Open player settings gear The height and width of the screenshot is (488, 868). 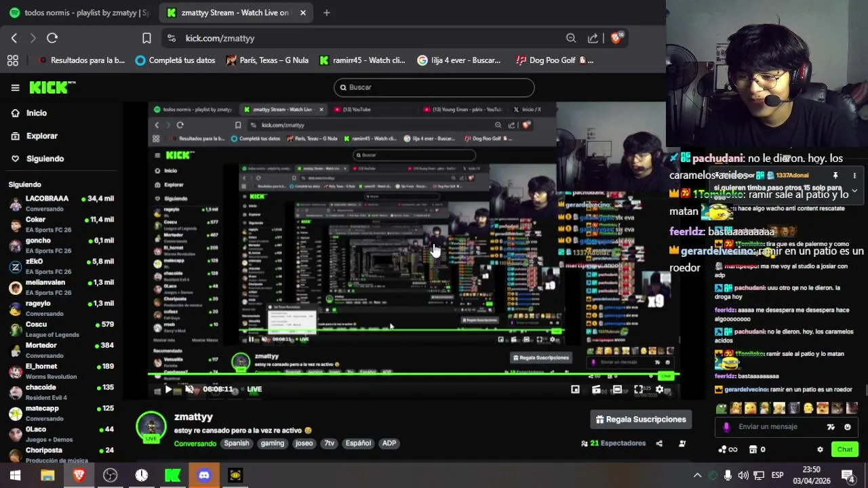(659, 390)
